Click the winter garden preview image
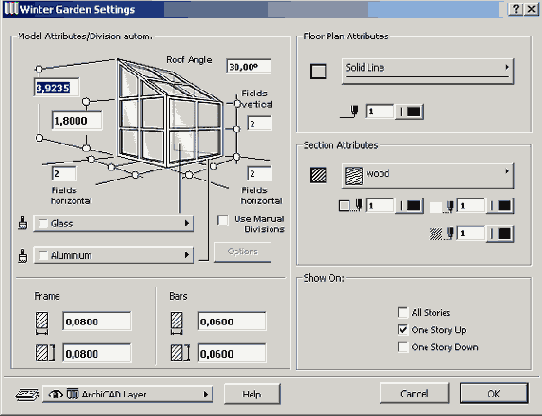 pos(169,112)
